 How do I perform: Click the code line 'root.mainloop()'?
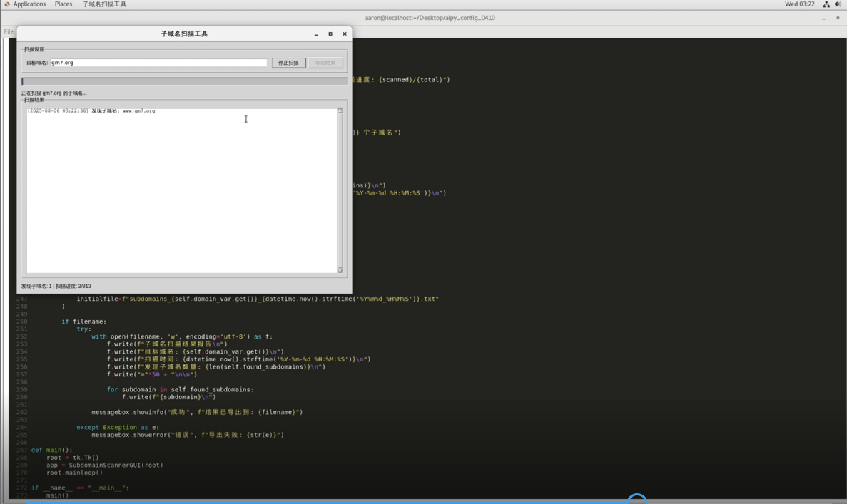[x=74, y=473]
